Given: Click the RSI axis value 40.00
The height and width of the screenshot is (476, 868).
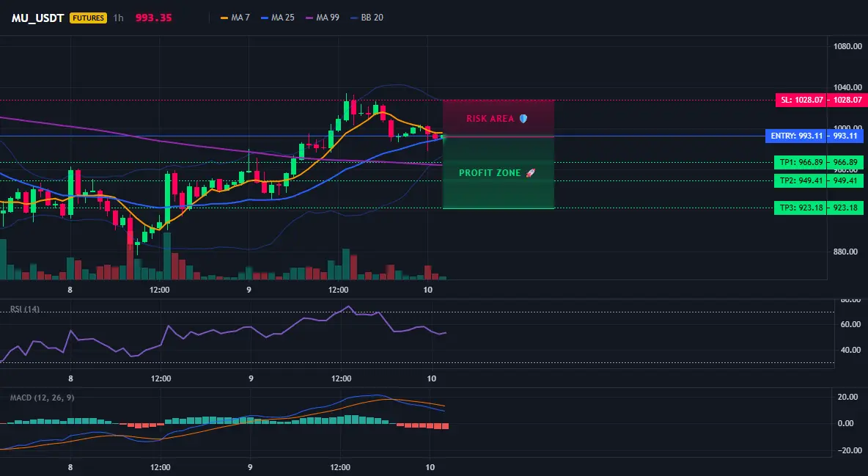Looking at the screenshot, I should point(850,350).
